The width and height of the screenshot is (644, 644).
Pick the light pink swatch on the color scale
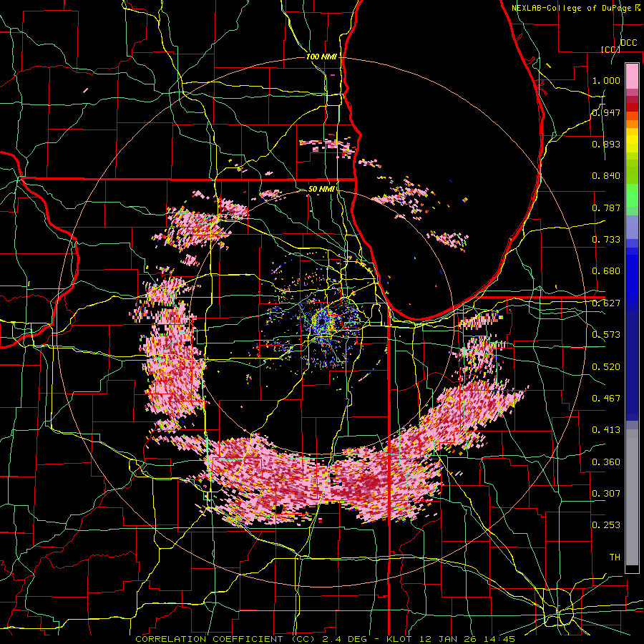(x=632, y=76)
